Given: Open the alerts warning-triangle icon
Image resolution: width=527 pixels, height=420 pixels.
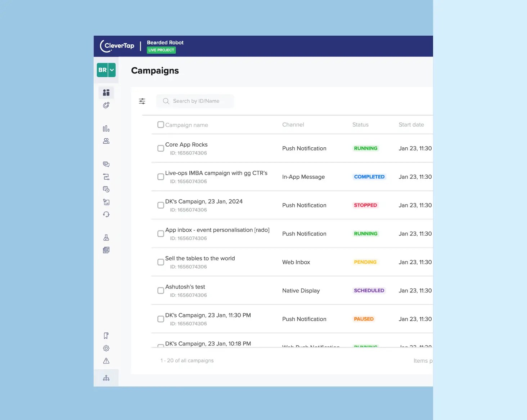Looking at the screenshot, I should (106, 361).
